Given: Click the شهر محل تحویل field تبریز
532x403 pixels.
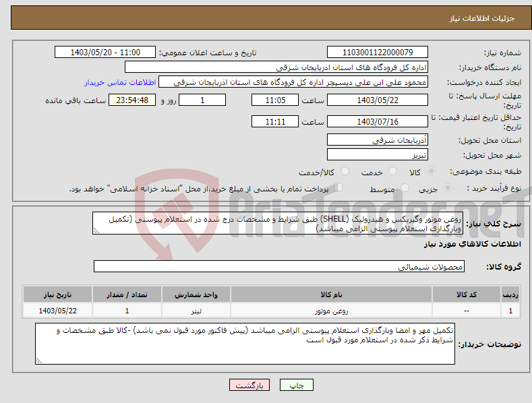Looking at the screenshot, I should 378,155.
